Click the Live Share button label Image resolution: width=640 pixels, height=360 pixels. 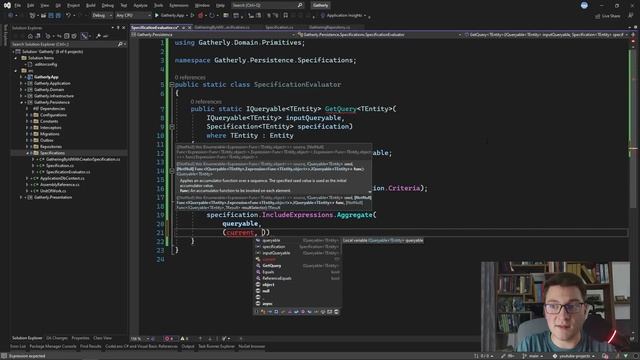coord(611,16)
